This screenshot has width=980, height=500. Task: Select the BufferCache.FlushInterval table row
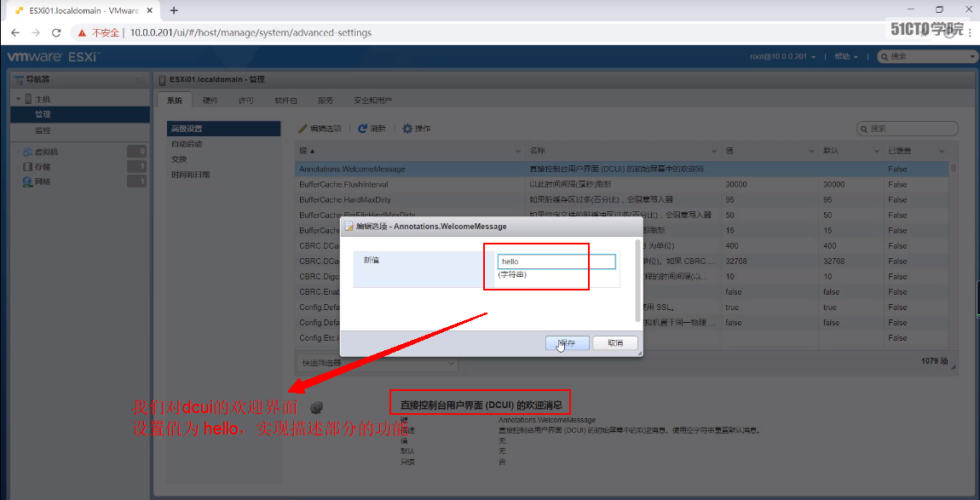tap(622, 184)
